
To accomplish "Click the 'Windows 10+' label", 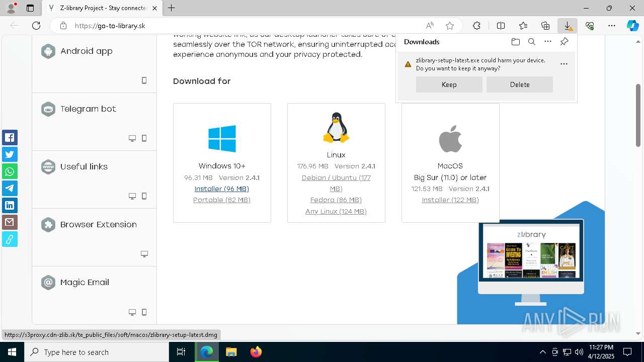I will tap(222, 166).
